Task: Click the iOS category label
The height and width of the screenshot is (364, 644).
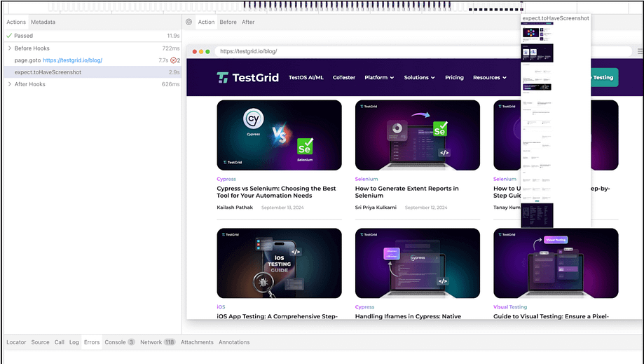Action: click(221, 307)
